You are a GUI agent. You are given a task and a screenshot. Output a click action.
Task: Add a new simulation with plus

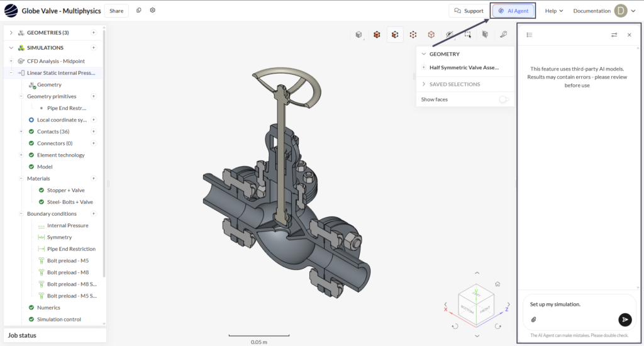point(94,48)
